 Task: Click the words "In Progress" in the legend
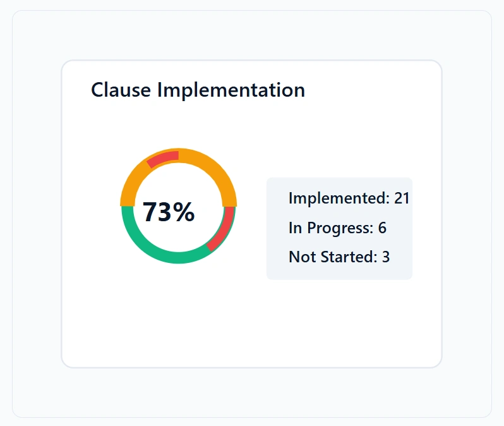click(331, 228)
